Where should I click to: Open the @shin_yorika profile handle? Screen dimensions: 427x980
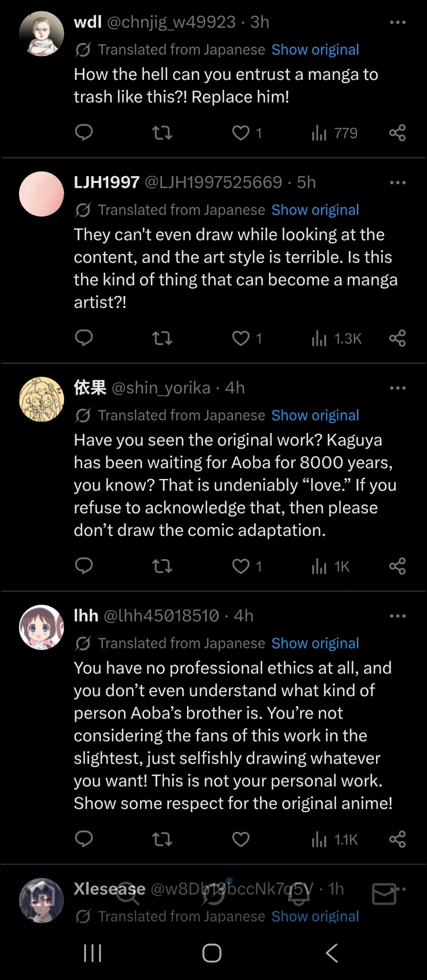(x=161, y=388)
